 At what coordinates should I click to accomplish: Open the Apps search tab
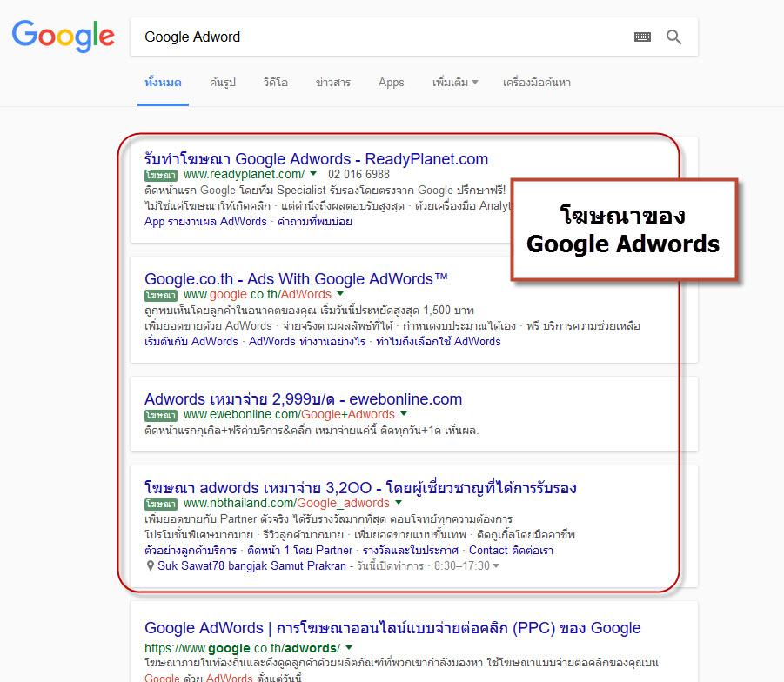click(391, 83)
